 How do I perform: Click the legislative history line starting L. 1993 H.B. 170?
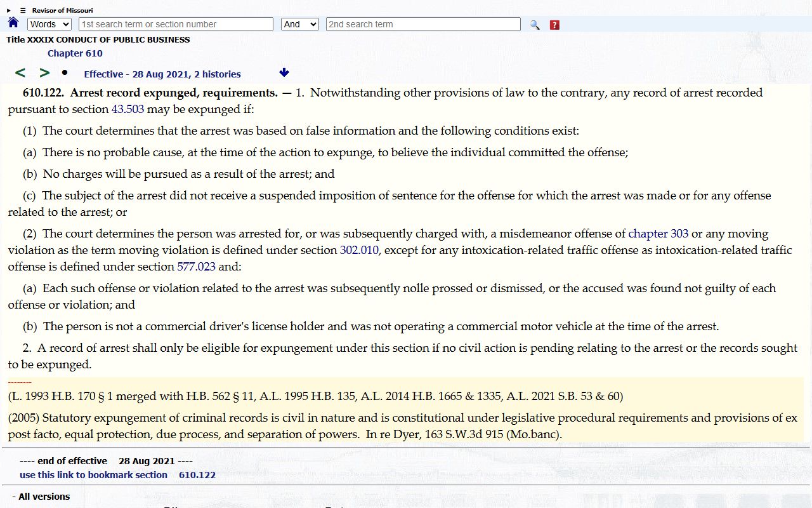[316, 396]
